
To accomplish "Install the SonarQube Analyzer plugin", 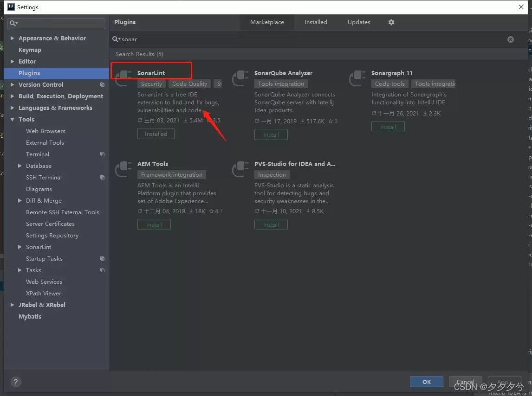I will click(x=271, y=134).
